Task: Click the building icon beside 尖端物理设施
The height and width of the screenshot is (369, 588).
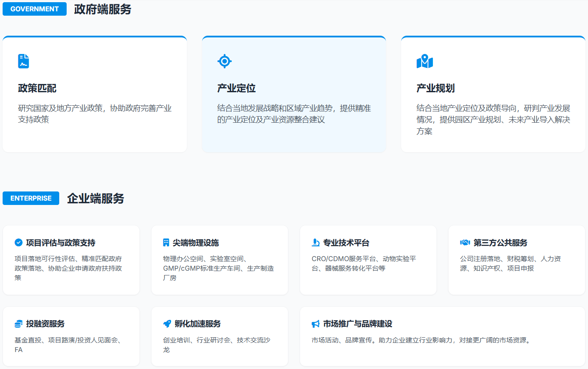Action: pos(166,243)
